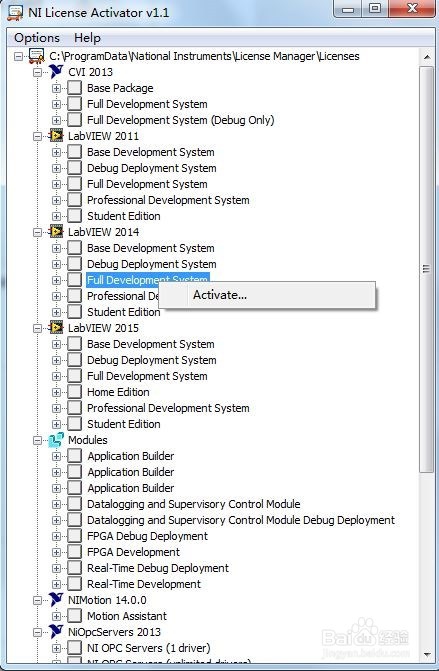Collapse the Licenses root path node
This screenshot has height=671, width=439.
(18, 56)
